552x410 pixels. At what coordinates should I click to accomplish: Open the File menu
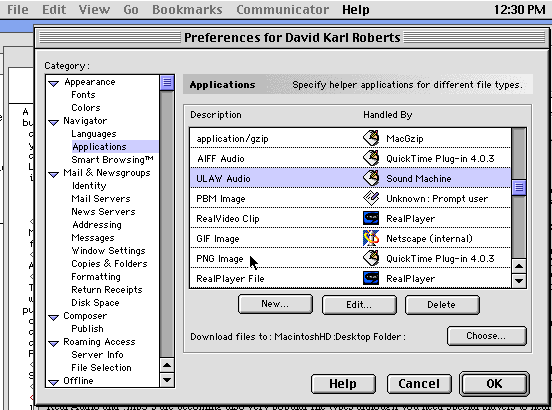(x=18, y=10)
